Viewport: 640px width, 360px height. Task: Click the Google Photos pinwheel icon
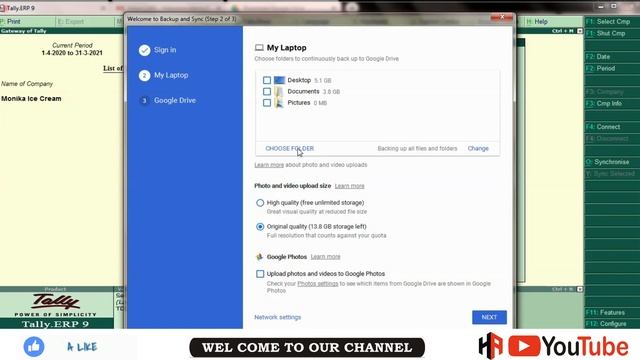259,257
